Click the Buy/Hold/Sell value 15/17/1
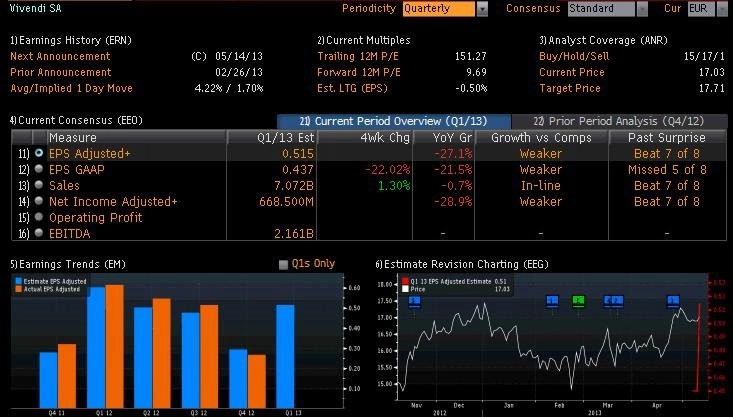The width and height of the screenshot is (733, 417). (x=704, y=57)
